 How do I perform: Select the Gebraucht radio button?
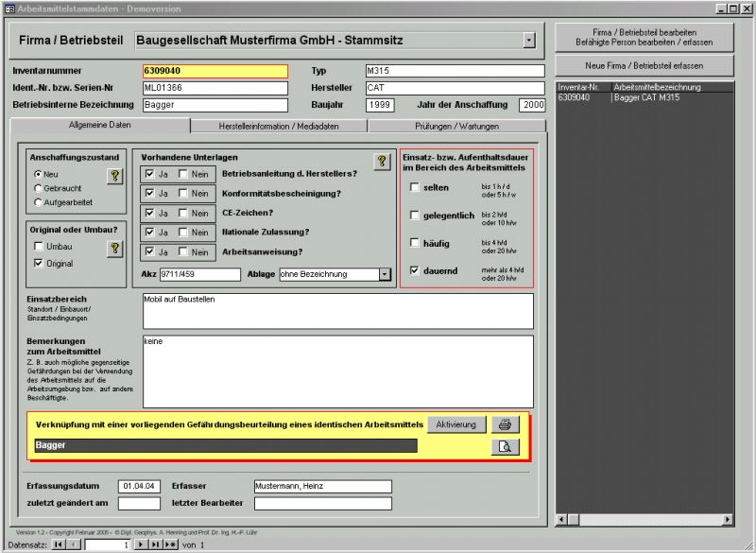tap(38, 188)
